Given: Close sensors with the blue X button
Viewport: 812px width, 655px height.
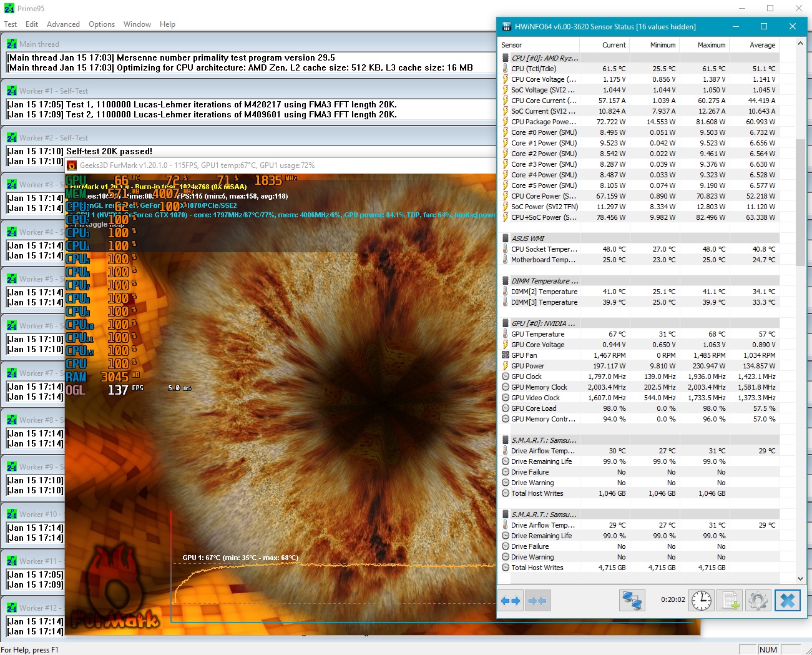Looking at the screenshot, I should [787, 601].
